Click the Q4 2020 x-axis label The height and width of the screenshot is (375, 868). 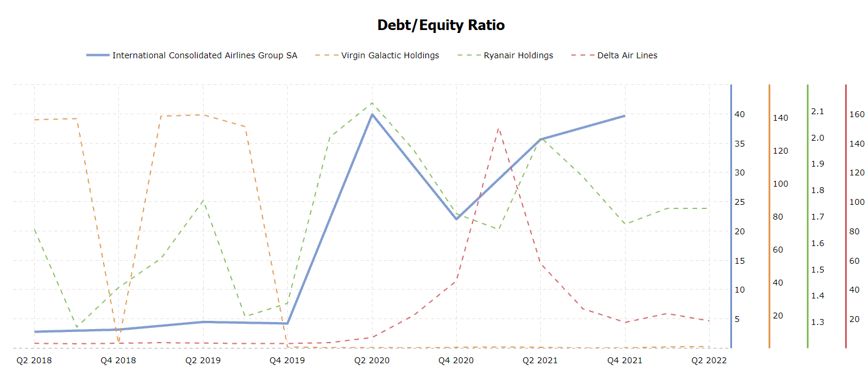456,360
